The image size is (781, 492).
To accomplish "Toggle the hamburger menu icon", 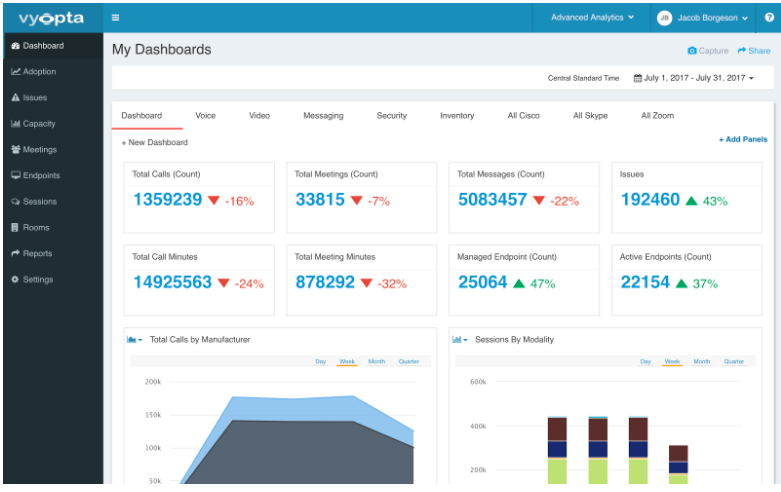I will 116,18.
